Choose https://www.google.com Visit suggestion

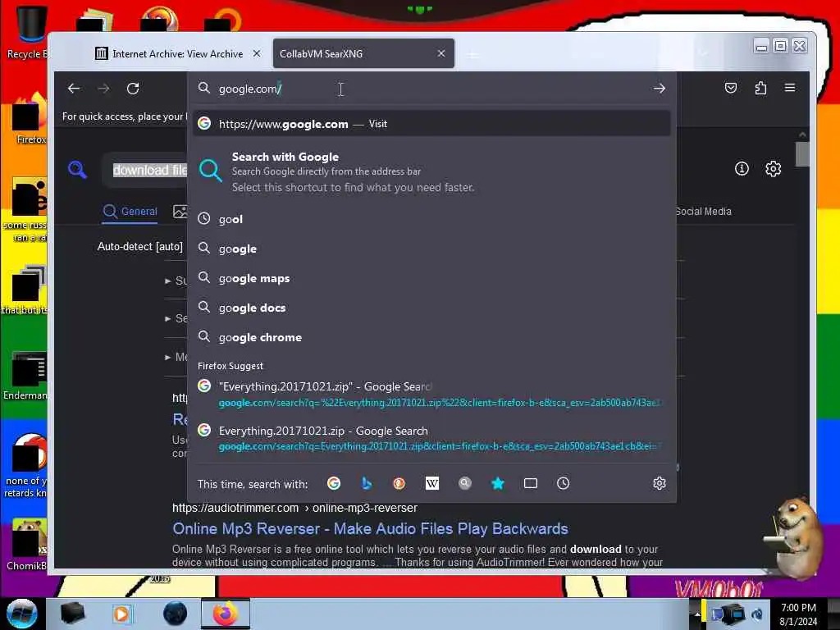coord(431,124)
